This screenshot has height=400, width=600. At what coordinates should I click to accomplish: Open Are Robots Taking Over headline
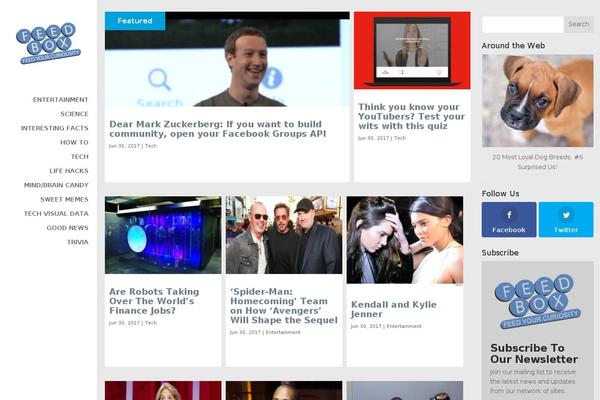154,301
